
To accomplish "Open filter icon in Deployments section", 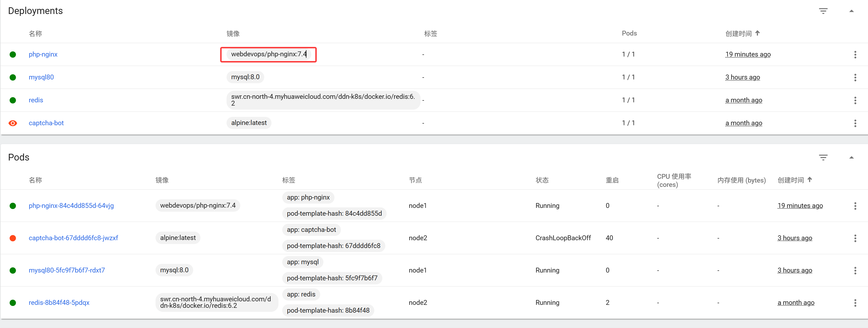I will point(823,11).
